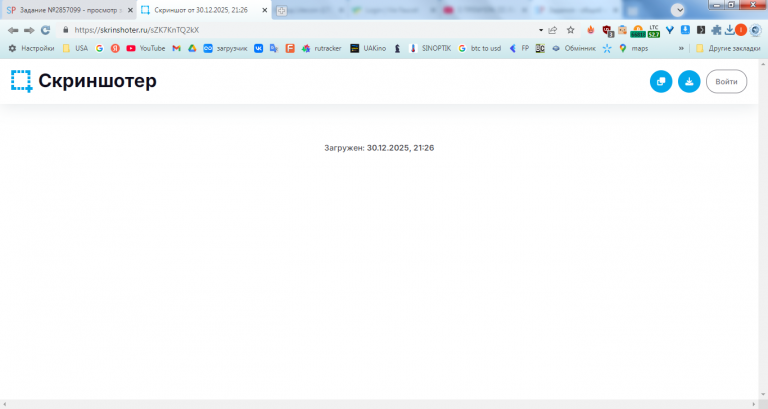The width and height of the screenshot is (768, 409).
Task: Click the Скриншотер logo icon
Action: (x=22, y=81)
